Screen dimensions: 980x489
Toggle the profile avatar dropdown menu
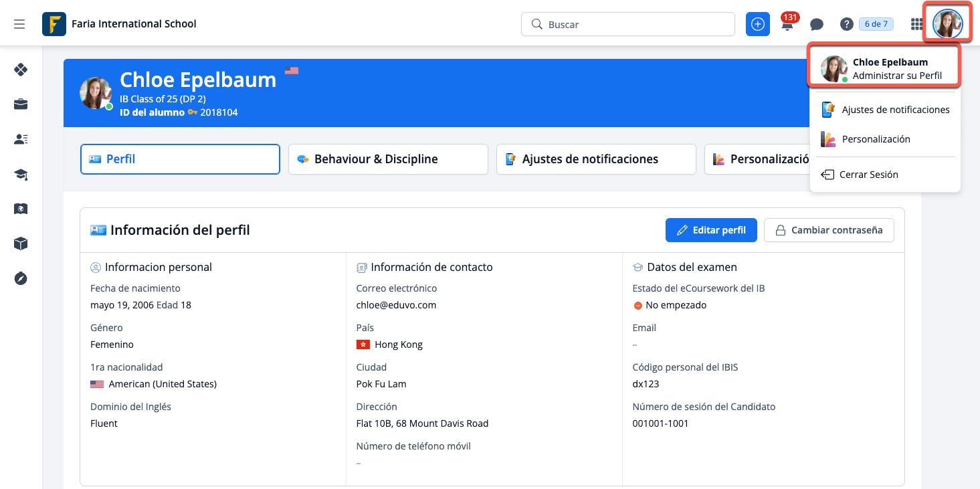947,24
